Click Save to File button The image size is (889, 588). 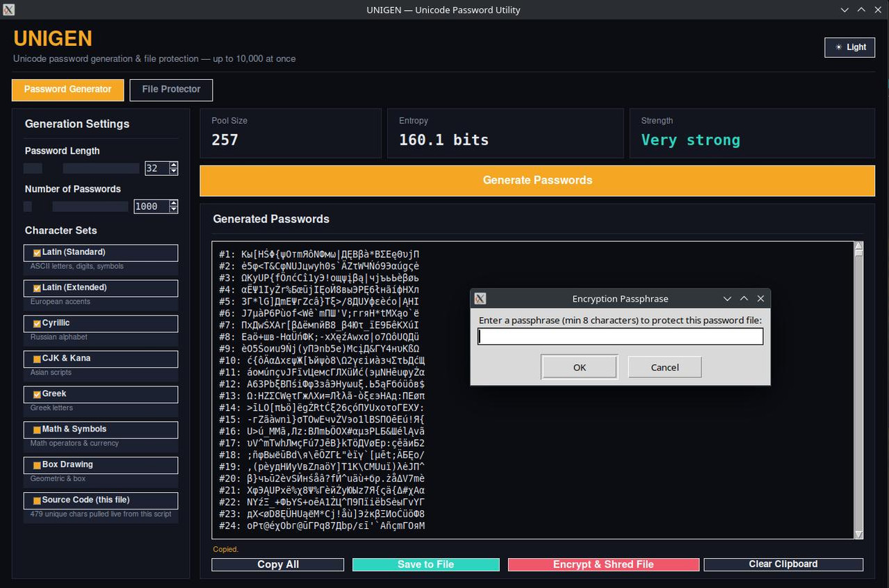(x=425, y=564)
